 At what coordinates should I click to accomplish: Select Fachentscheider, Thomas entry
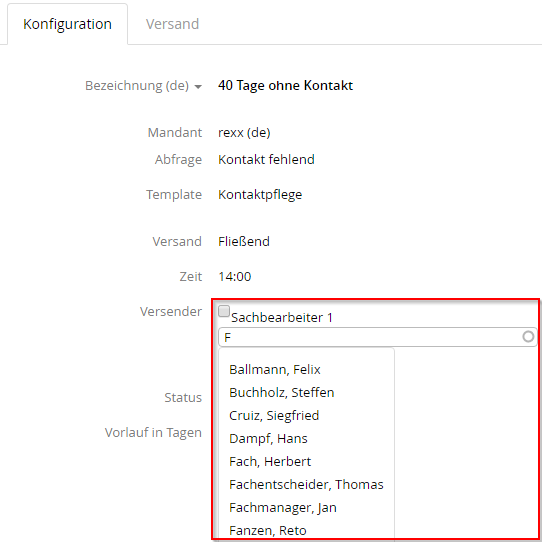tap(306, 485)
